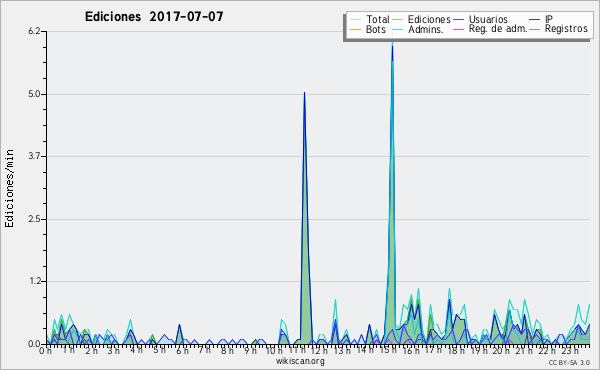
Task: Click the peak of the 15 h spike
Action: [392, 46]
